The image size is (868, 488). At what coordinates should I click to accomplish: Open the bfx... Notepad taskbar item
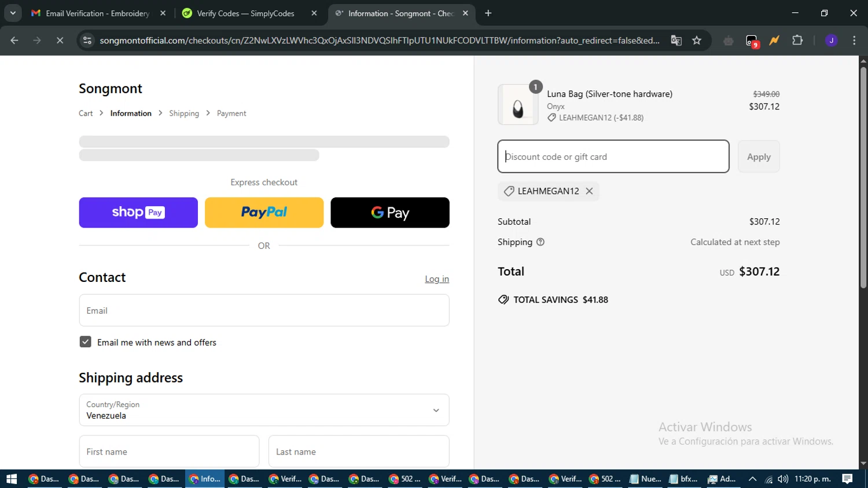point(685,479)
